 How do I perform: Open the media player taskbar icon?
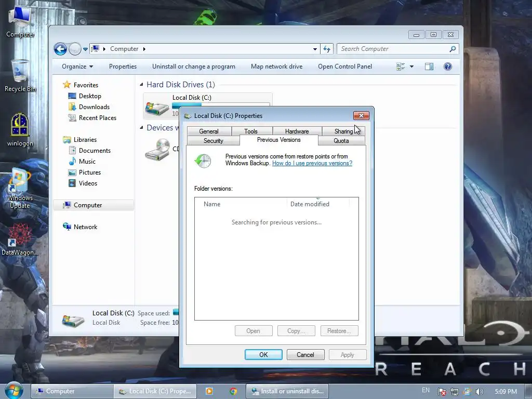(x=209, y=391)
